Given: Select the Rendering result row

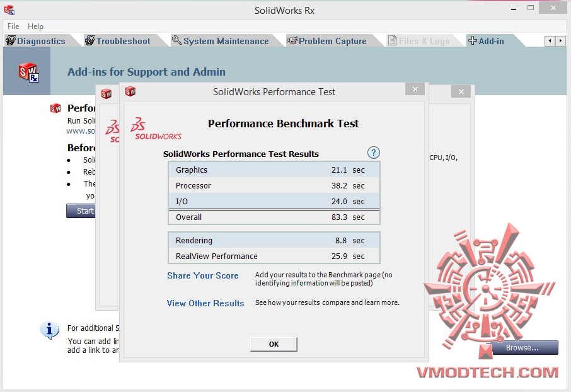Looking at the screenshot, I should pos(274,241).
